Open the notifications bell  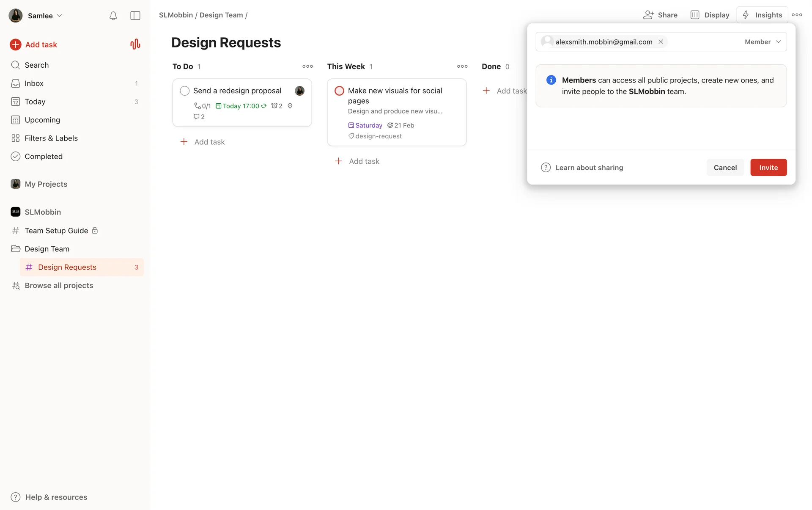point(113,16)
